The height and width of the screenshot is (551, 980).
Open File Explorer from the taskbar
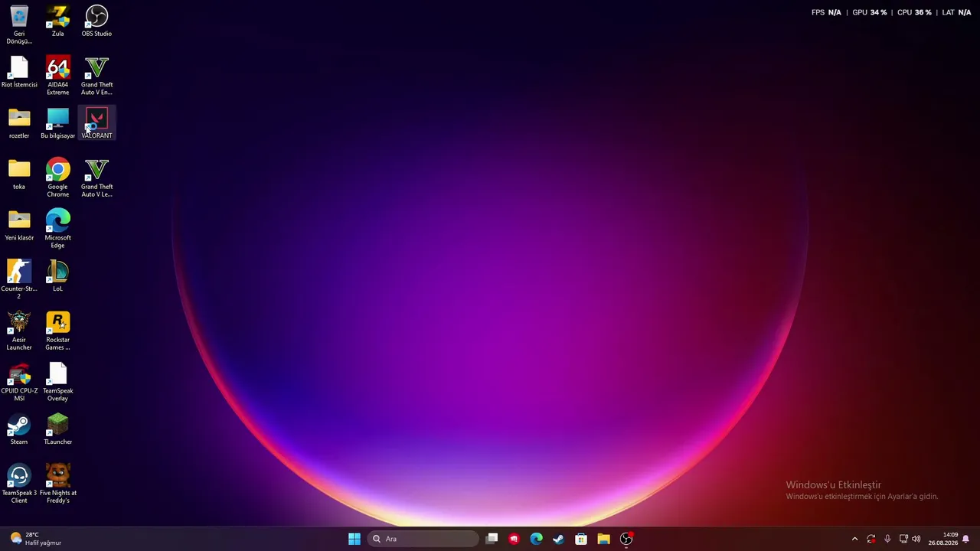pos(603,539)
